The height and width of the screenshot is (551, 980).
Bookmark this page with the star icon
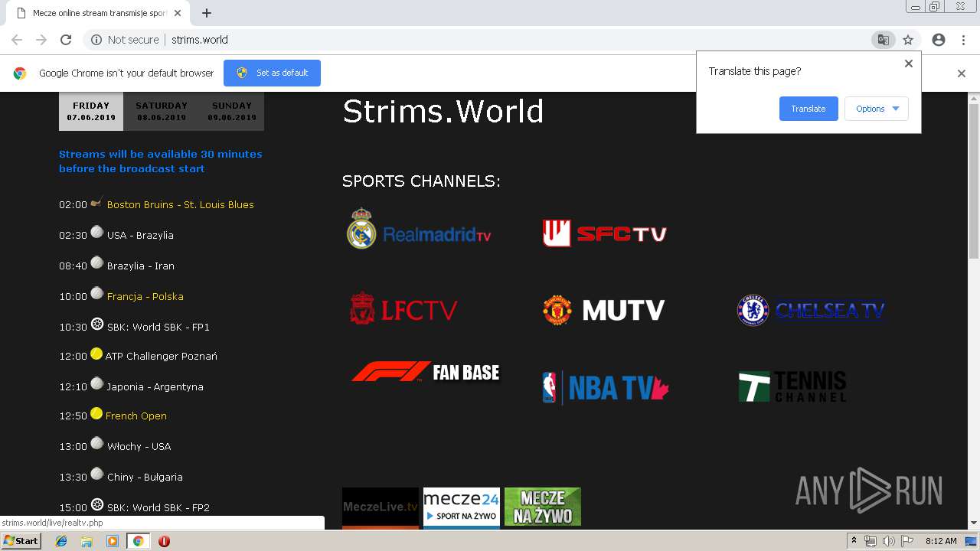coord(908,40)
